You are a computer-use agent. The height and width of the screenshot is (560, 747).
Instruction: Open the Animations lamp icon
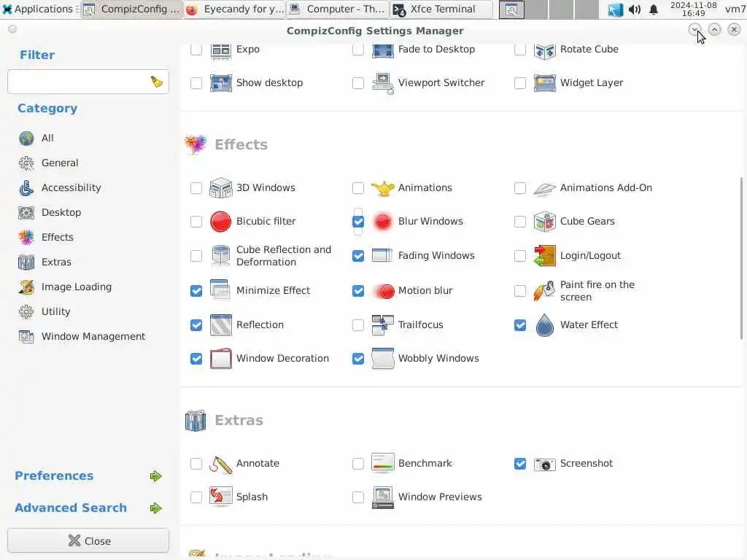pyautogui.click(x=382, y=187)
